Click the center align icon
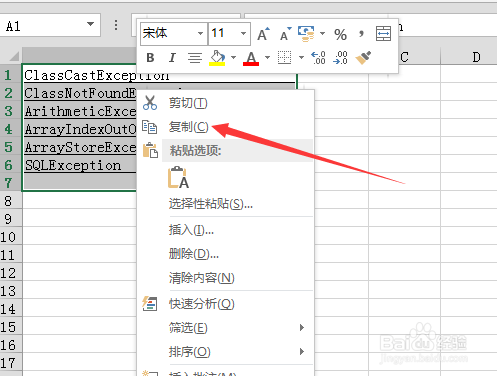497x376 pixels. (195, 58)
